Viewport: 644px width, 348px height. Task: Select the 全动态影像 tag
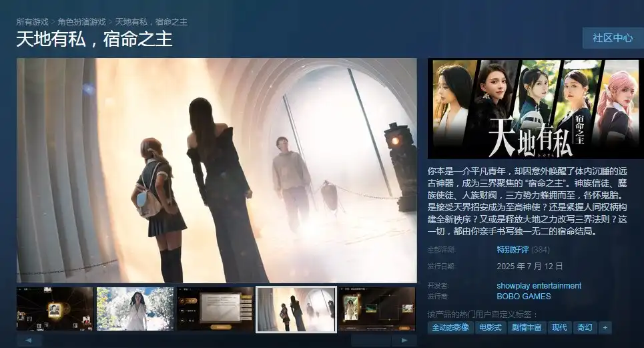450,327
